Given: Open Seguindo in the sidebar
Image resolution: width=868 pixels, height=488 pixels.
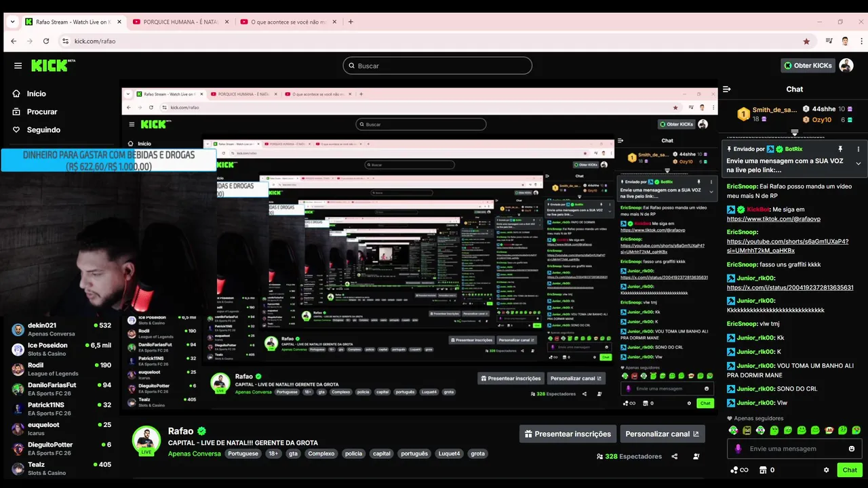Looking at the screenshot, I should [37, 129].
